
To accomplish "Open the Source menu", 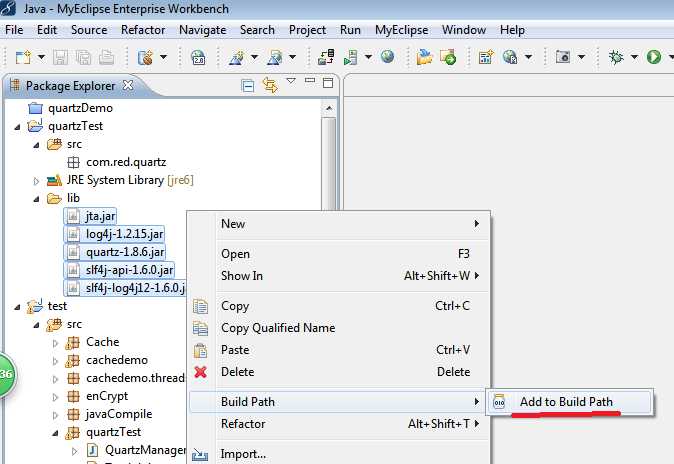I will pyautogui.click(x=89, y=30).
